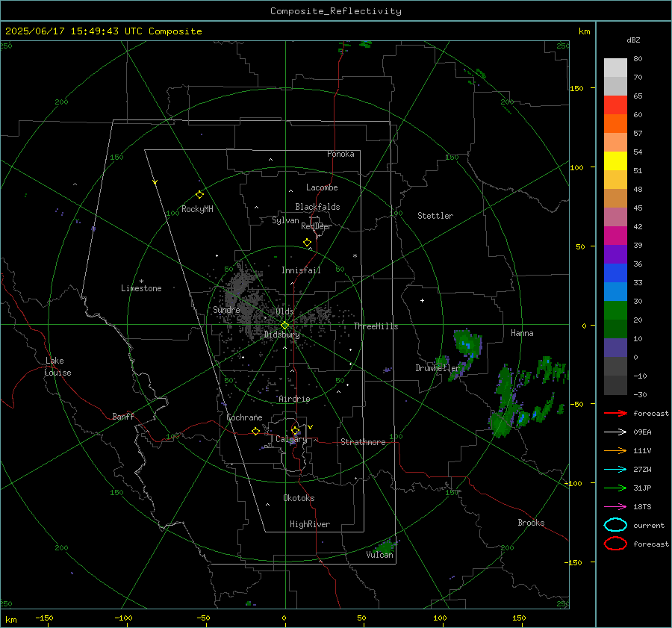Click the Lake Louise label
Screen dimensions: 672x628
(x=57, y=367)
